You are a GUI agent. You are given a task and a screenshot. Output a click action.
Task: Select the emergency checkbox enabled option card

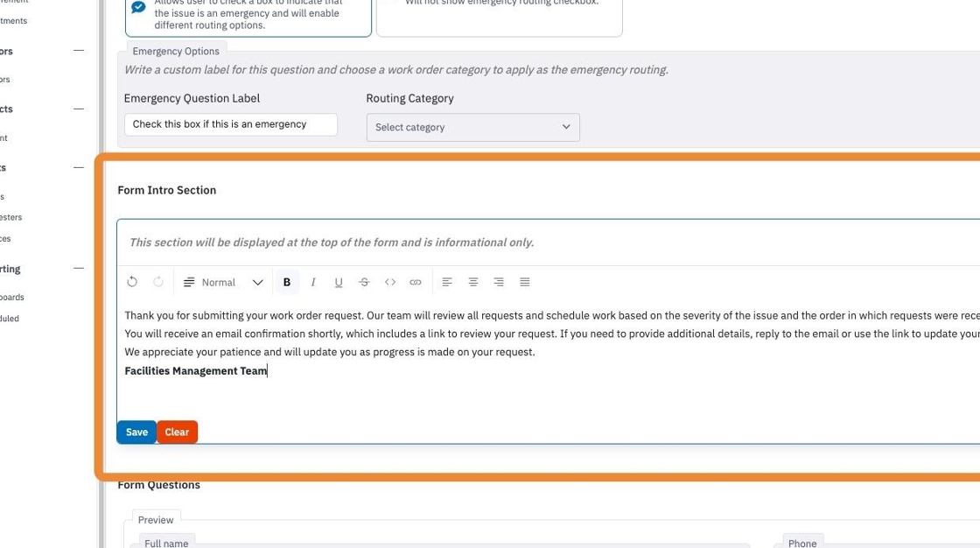point(248,17)
